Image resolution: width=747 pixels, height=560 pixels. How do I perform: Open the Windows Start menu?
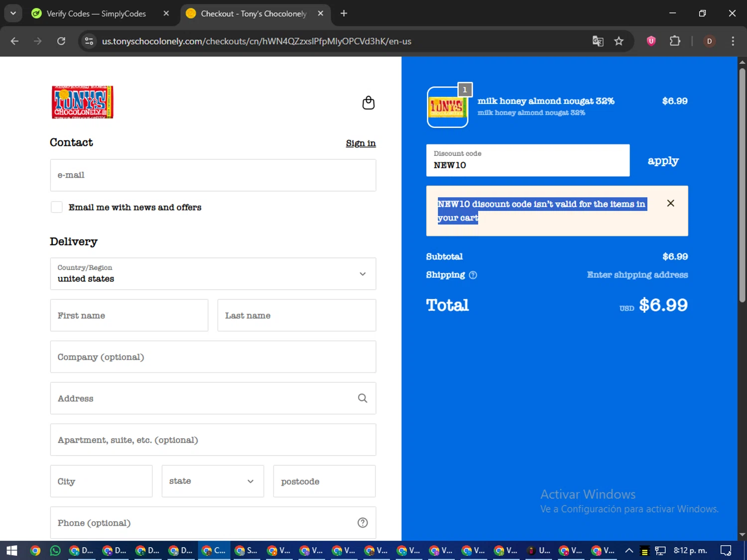tap(11, 550)
